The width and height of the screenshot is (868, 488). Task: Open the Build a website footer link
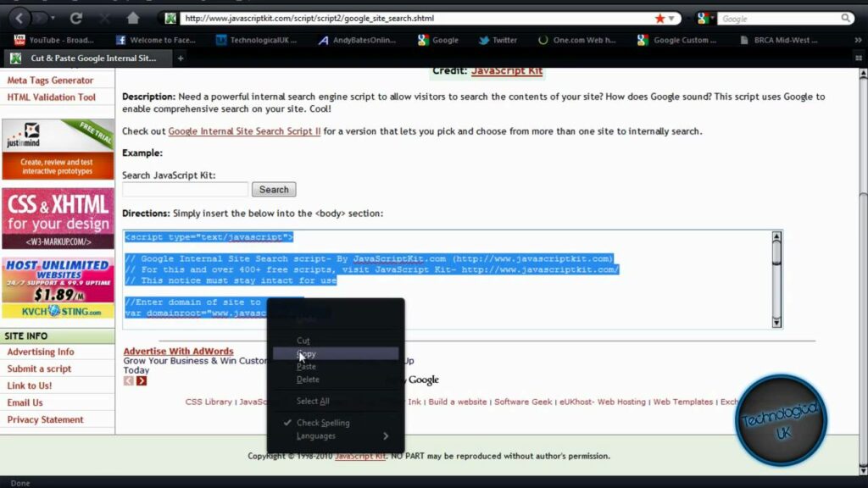click(457, 402)
